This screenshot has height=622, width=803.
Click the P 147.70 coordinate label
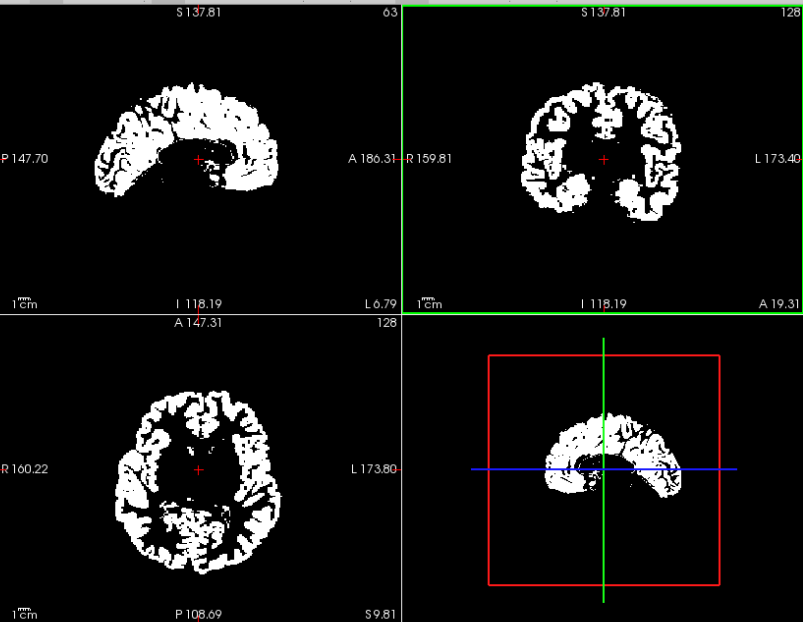point(23,158)
